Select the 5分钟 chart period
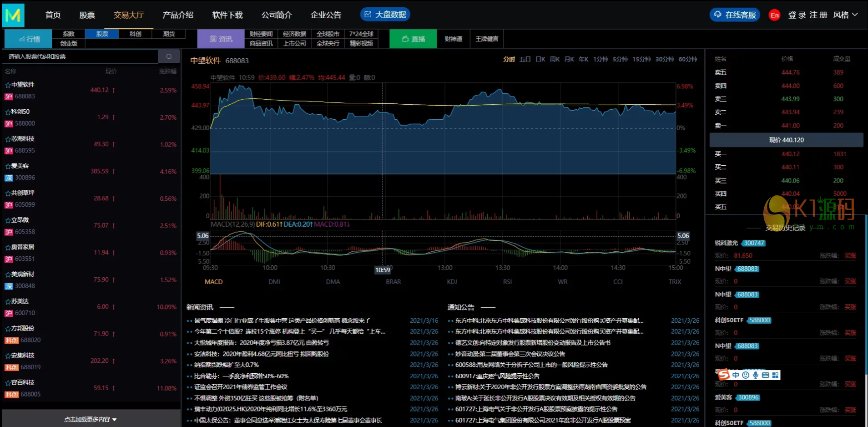Screen dimensions: 868x427 [x=620, y=59]
